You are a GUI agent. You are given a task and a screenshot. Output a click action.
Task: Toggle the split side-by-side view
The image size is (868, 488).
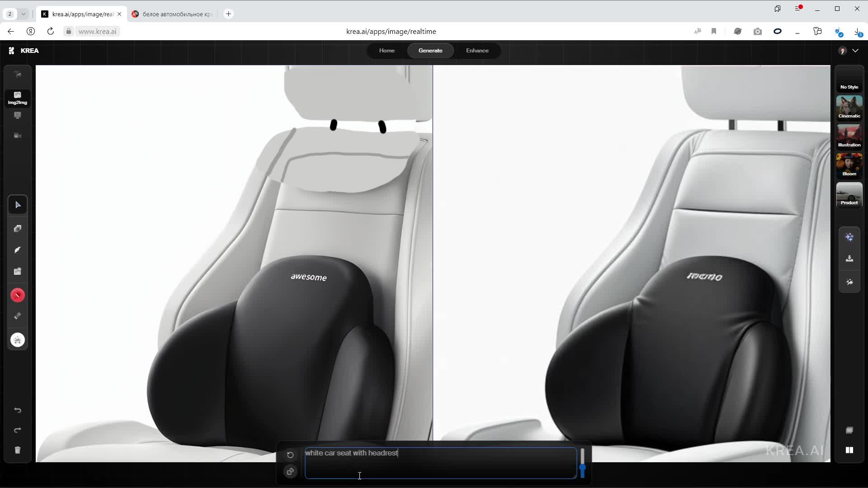click(x=849, y=450)
